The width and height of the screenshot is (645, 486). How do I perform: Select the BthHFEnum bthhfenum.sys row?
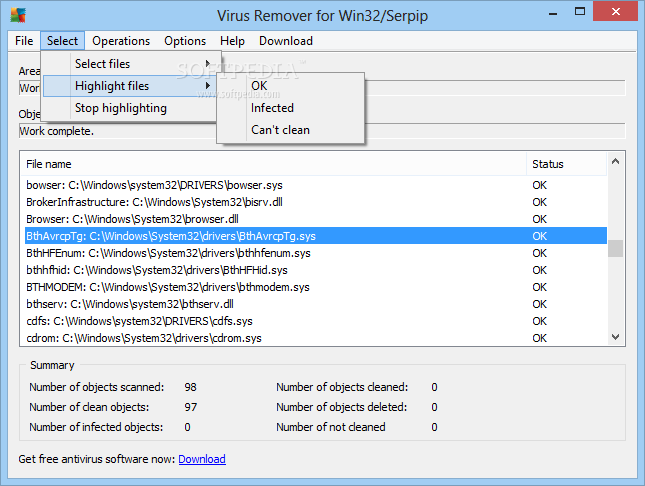[x=316, y=253]
